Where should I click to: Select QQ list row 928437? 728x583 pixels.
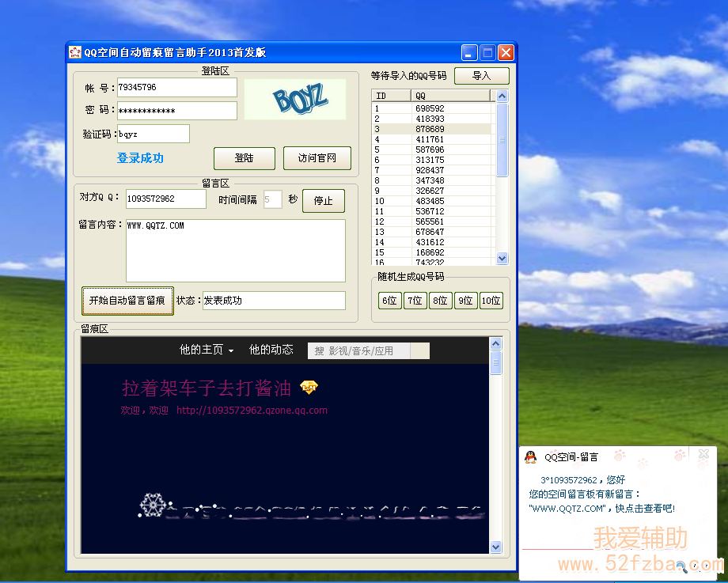pos(432,170)
